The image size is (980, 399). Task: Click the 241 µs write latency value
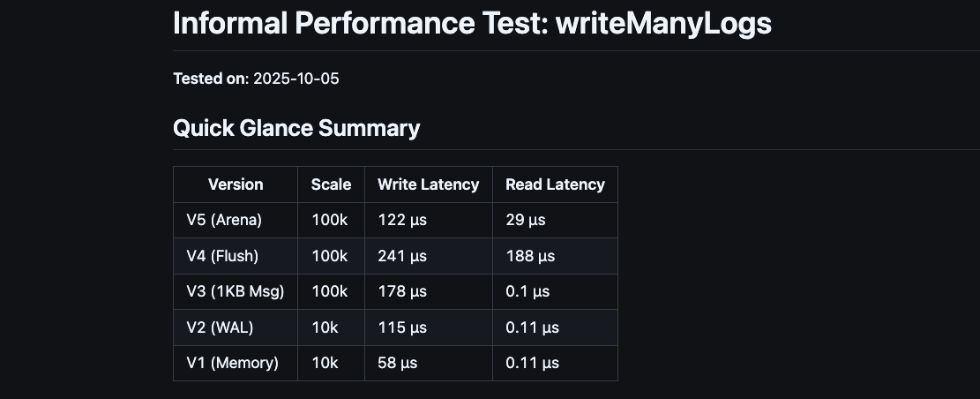coord(402,256)
